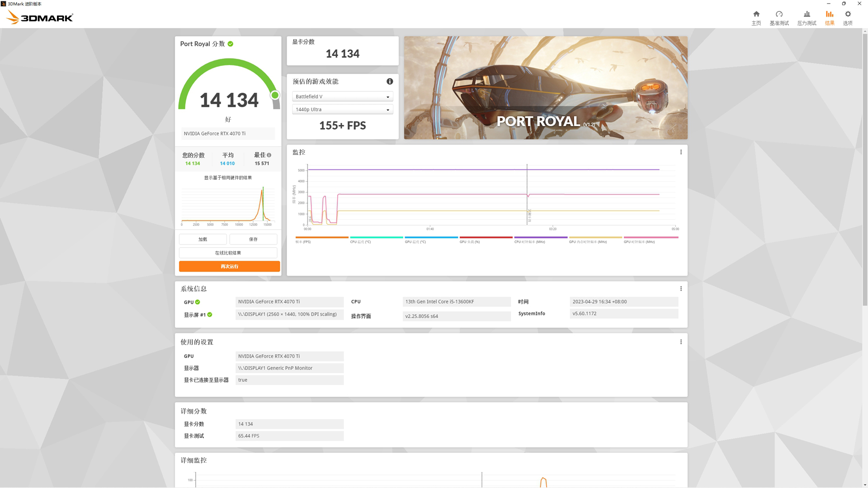Click the 加载 load button
Image resolution: width=868 pixels, height=488 pixels.
tap(203, 239)
